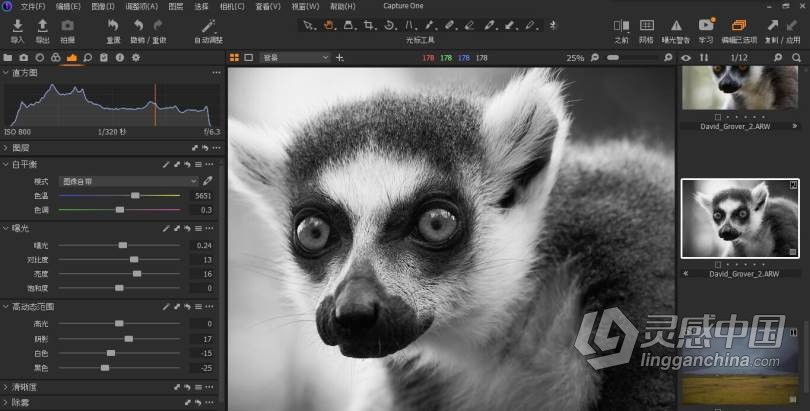The height and width of the screenshot is (411, 810).
Task: Select the arrow pointer cursor tool
Action: [x=308, y=25]
